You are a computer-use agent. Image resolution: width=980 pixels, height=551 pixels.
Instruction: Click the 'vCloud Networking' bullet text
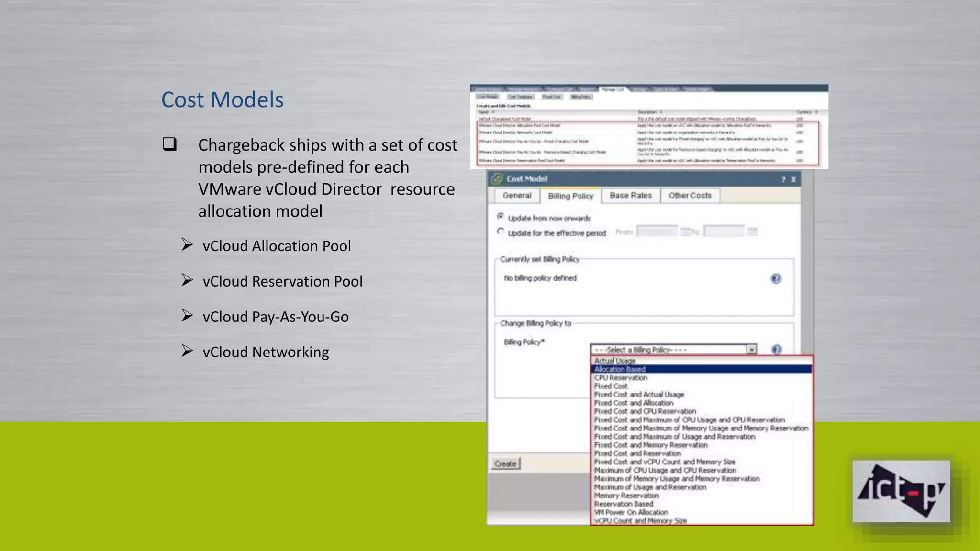[266, 352]
